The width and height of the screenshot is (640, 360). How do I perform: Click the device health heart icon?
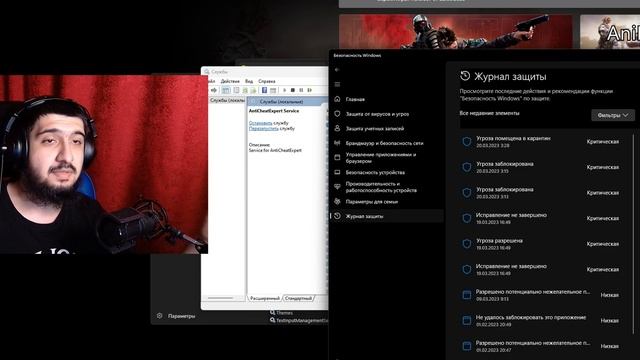[x=337, y=187]
